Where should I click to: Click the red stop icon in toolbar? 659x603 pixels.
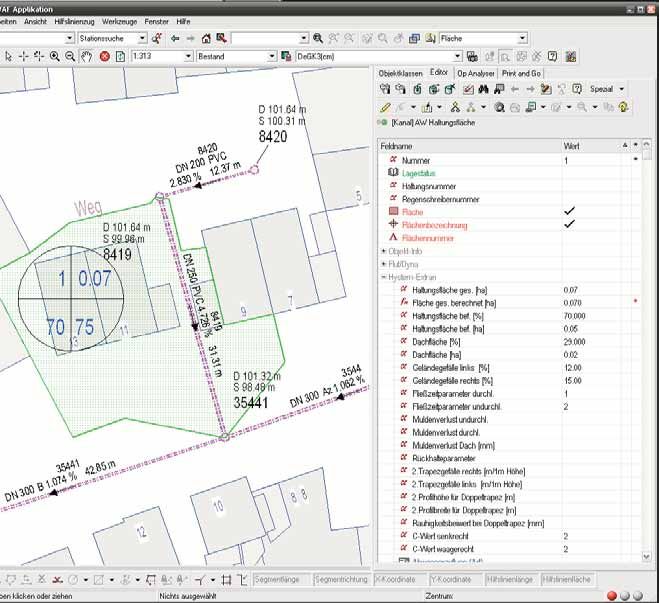click(104, 56)
